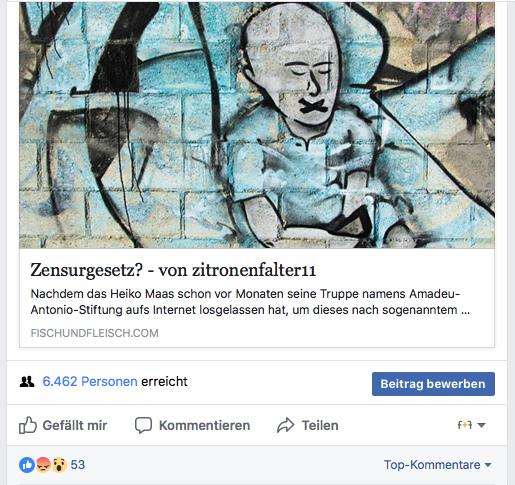The height and width of the screenshot is (485, 515).
Task: Click the Beitrag bewerben button
Action: click(433, 384)
